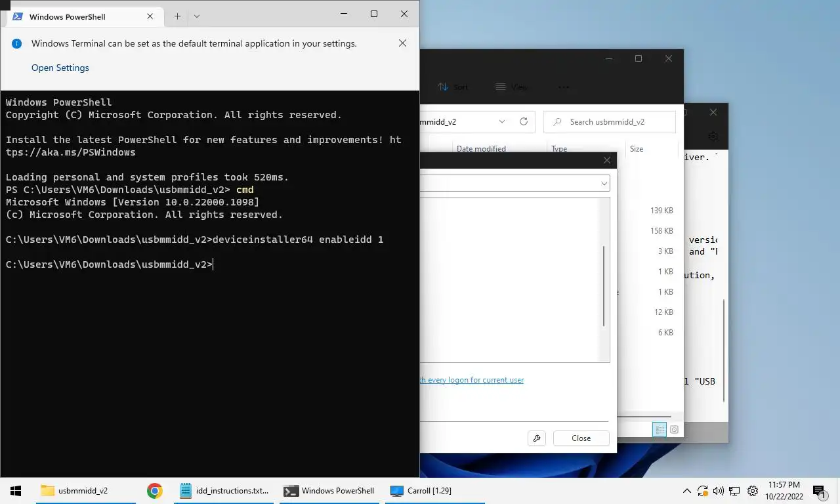Open the notification center icon

click(819, 491)
